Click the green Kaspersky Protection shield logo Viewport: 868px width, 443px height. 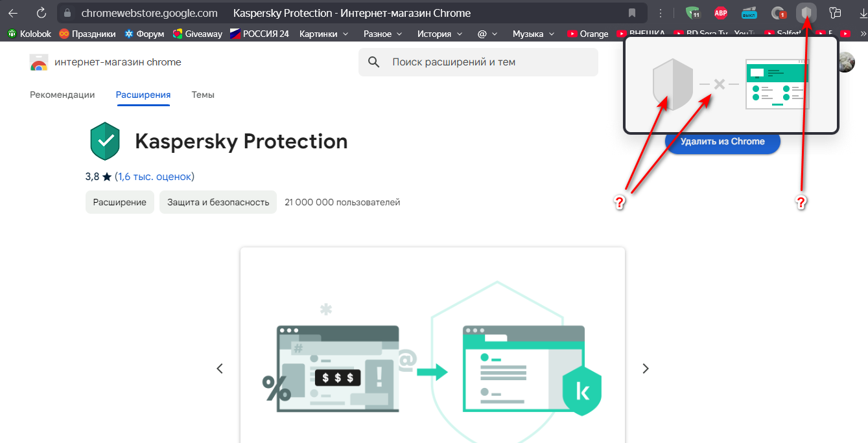105,141
